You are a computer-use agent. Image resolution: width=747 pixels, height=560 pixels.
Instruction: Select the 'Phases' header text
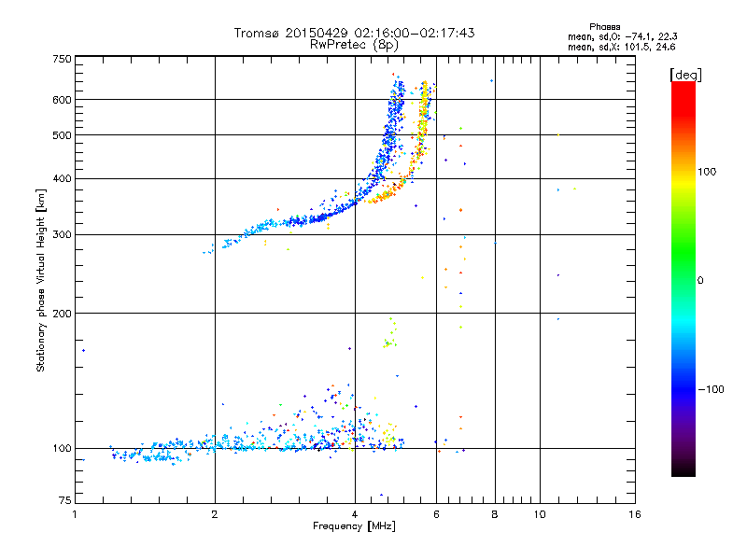pyautogui.click(x=604, y=27)
